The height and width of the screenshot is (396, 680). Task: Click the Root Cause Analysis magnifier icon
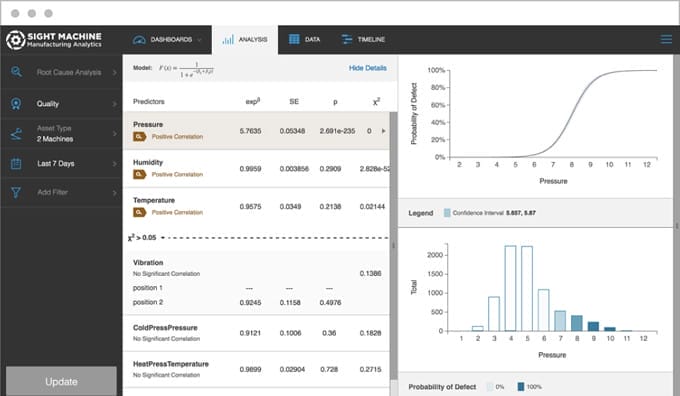(16, 72)
